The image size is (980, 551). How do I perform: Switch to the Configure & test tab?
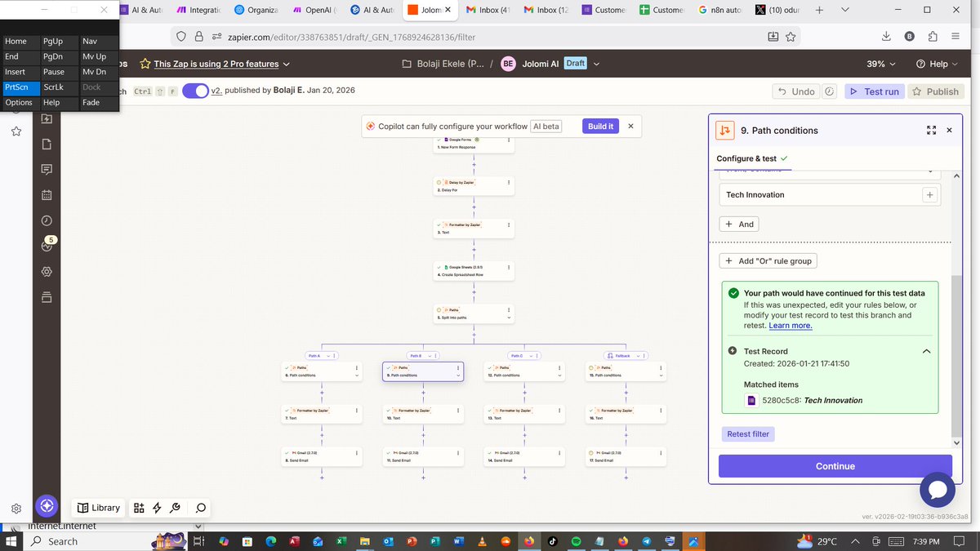(x=752, y=158)
